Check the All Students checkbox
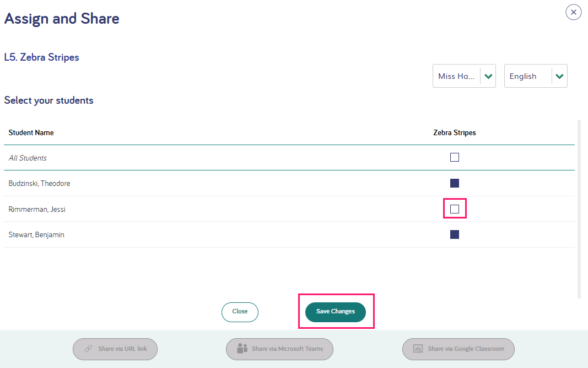The width and height of the screenshot is (588, 368). tap(455, 157)
